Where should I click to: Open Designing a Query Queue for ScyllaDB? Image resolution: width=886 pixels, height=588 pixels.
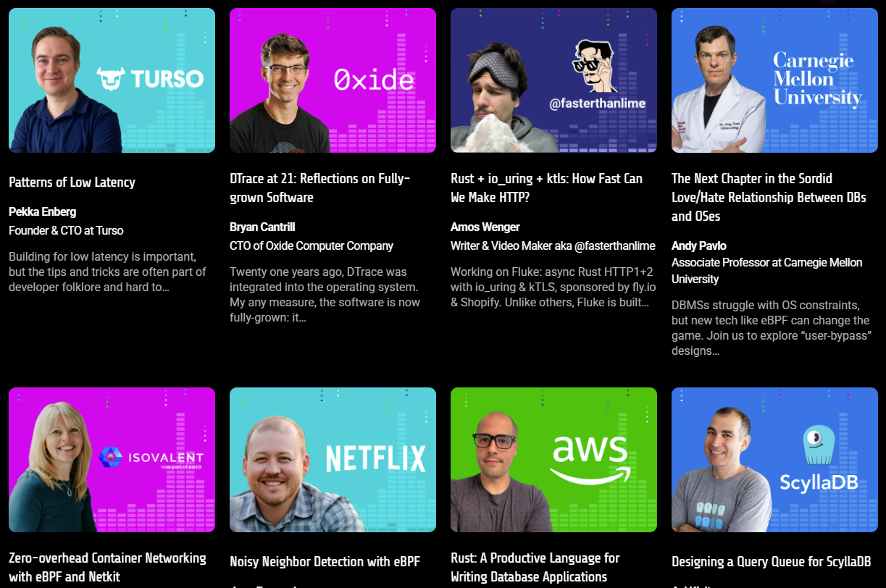(771, 562)
